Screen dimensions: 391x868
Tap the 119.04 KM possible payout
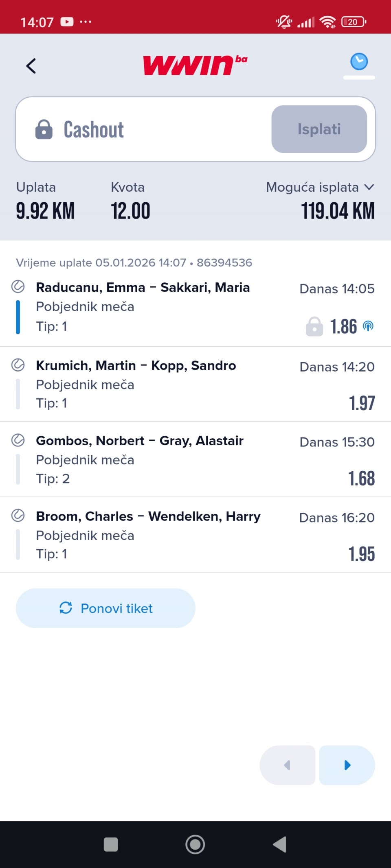click(338, 211)
